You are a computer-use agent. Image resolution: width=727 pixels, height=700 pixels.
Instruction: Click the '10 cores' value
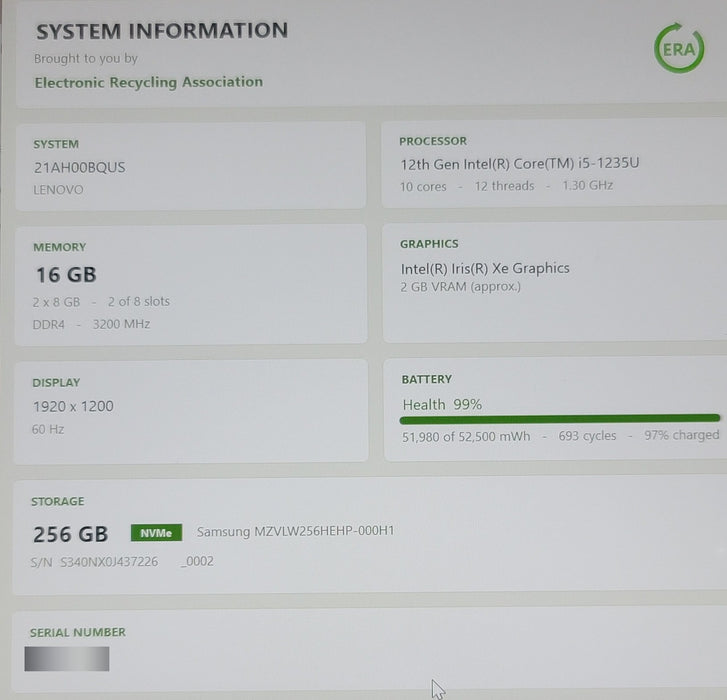[x=423, y=186]
